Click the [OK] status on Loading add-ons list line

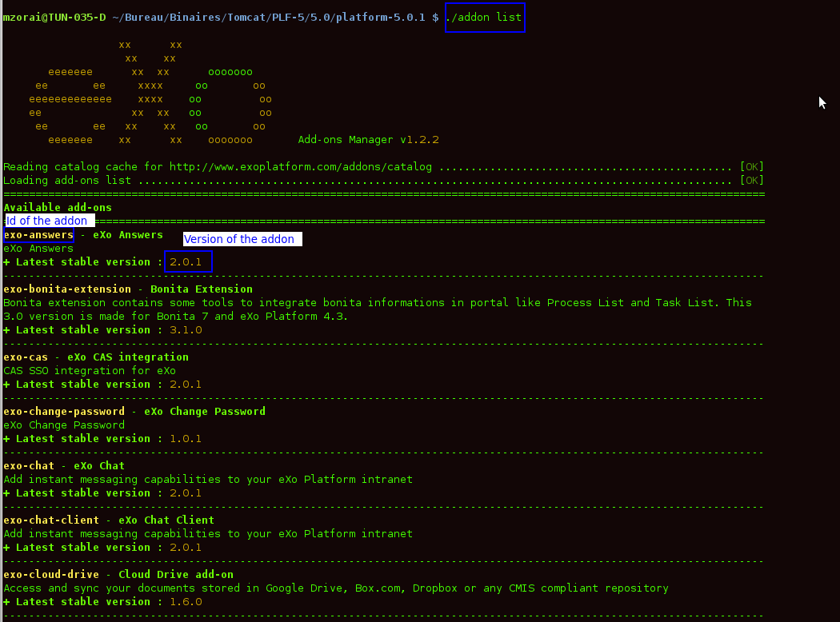(x=752, y=181)
